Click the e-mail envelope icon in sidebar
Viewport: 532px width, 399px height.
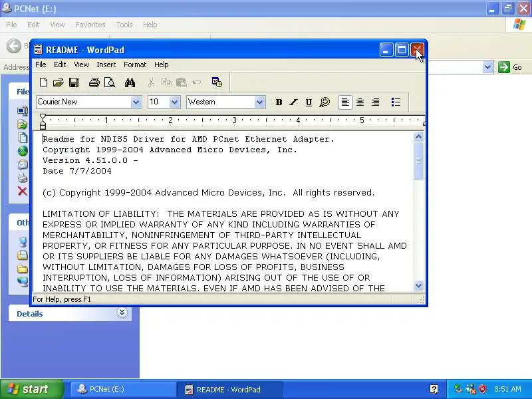tap(23, 164)
